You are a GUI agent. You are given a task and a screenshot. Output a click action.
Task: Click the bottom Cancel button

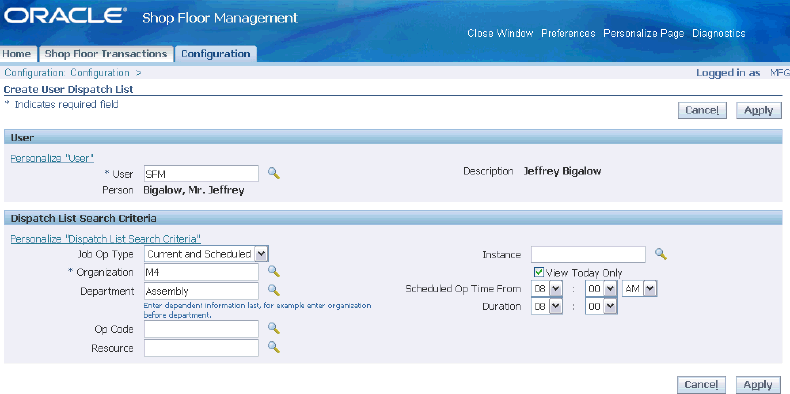702,385
